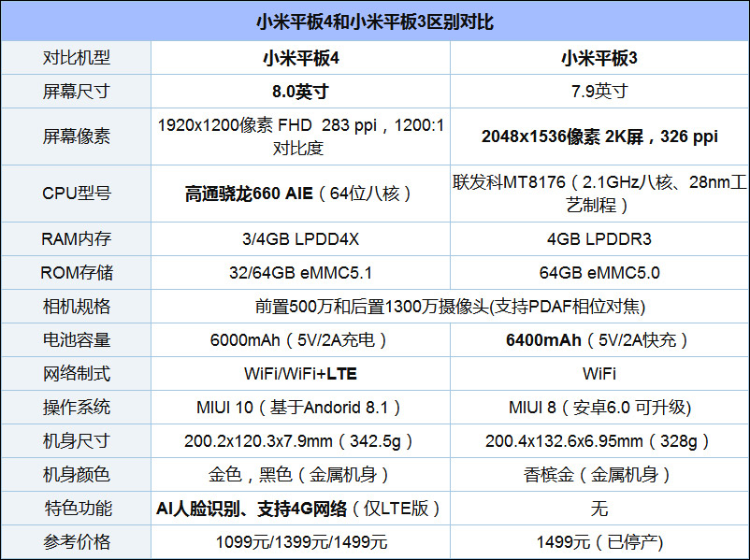Click the 3/4GB LPDD4X cell
The width and height of the screenshot is (750, 560).
pos(300,238)
